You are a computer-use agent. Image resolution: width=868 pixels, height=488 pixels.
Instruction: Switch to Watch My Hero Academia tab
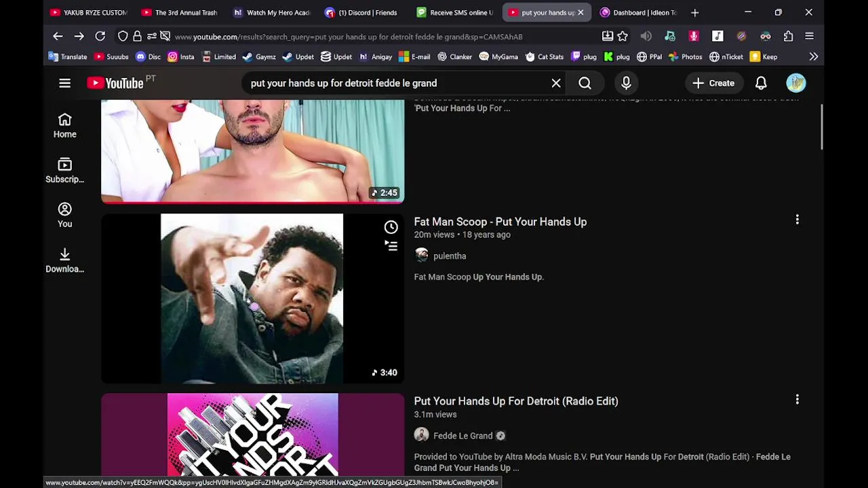click(x=271, y=12)
